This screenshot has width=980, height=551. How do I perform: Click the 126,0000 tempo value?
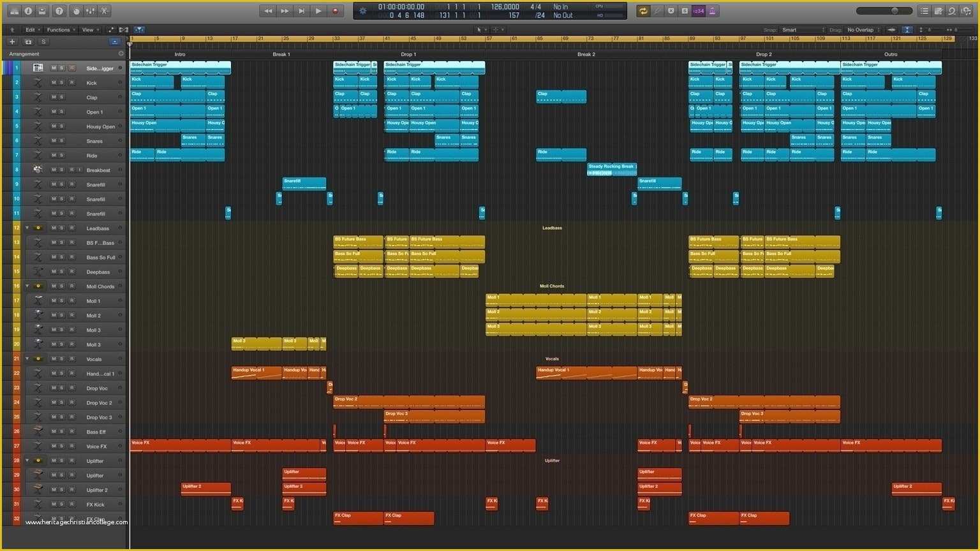(505, 7)
